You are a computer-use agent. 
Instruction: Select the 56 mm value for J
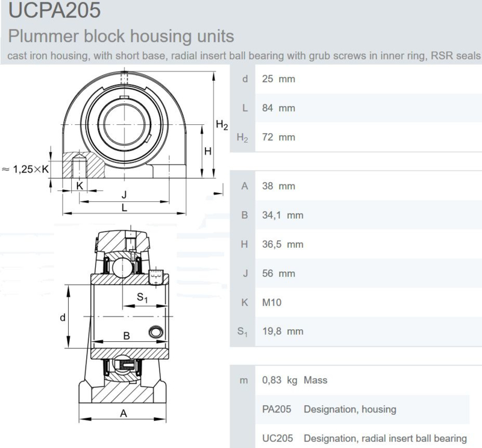click(278, 273)
